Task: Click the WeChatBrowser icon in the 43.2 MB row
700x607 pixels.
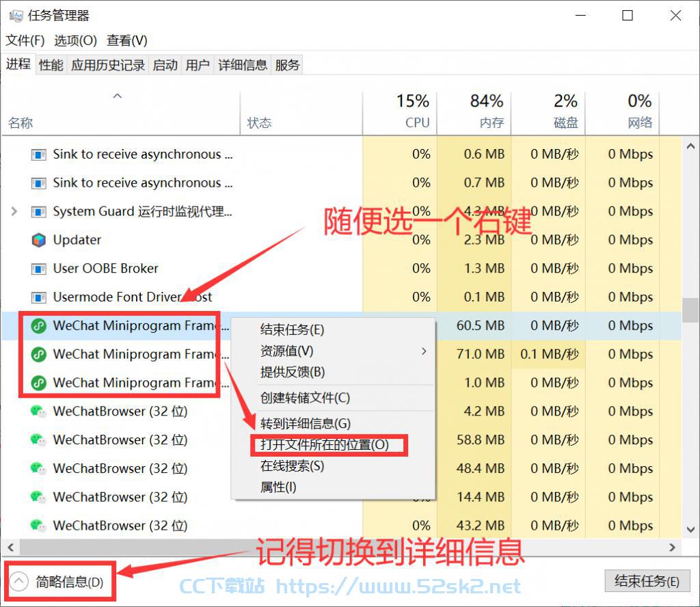Action: (38, 526)
